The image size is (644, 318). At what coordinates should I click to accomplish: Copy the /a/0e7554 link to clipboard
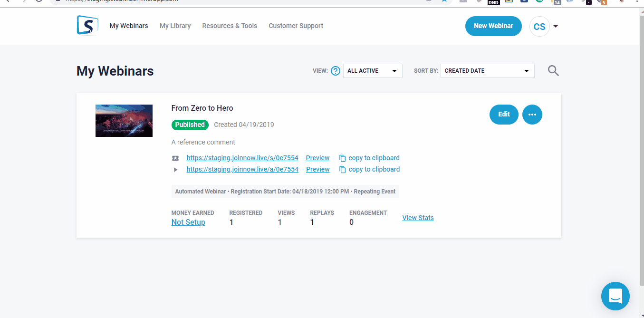pos(369,169)
